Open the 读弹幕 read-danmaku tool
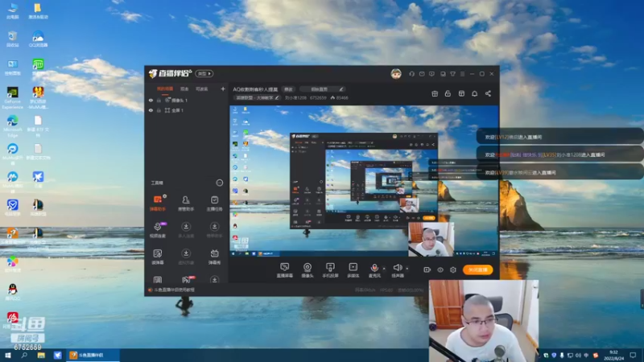The height and width of the screenshot is (362, 644). pos(158,257)
